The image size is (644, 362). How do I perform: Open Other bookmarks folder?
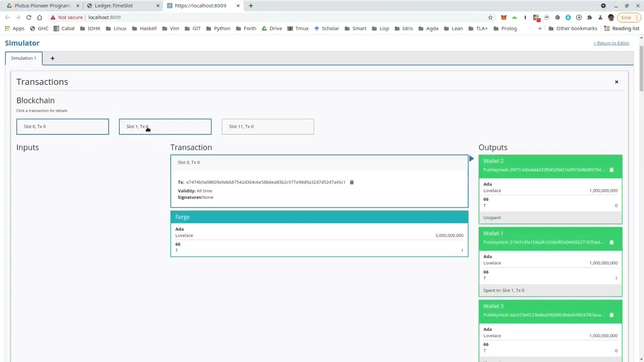click(x=573, y=28)
